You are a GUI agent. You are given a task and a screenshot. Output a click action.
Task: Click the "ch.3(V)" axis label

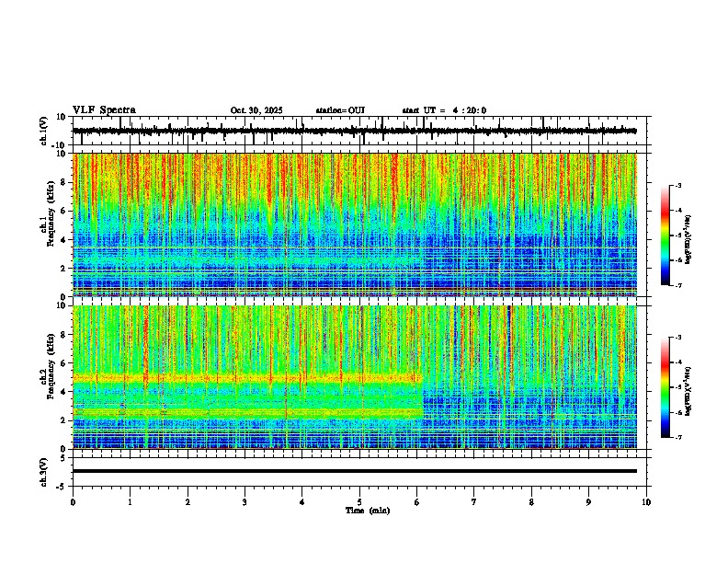tap(44, 472)
